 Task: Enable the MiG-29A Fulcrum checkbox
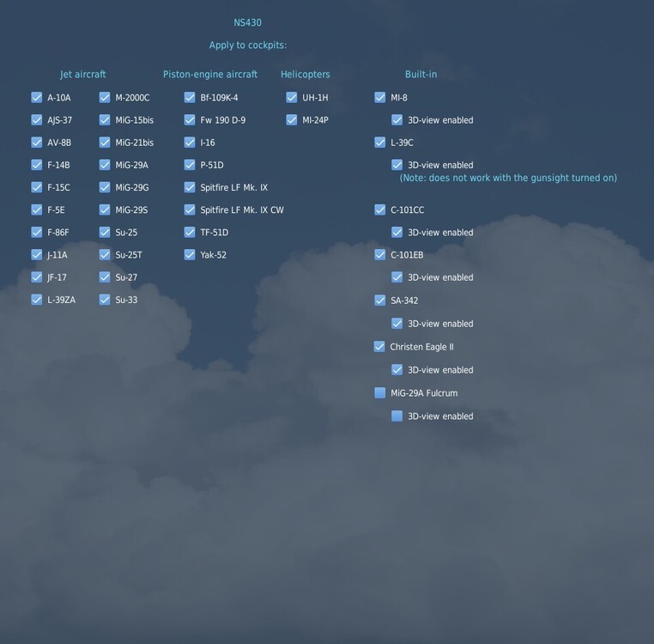point(380,393)
